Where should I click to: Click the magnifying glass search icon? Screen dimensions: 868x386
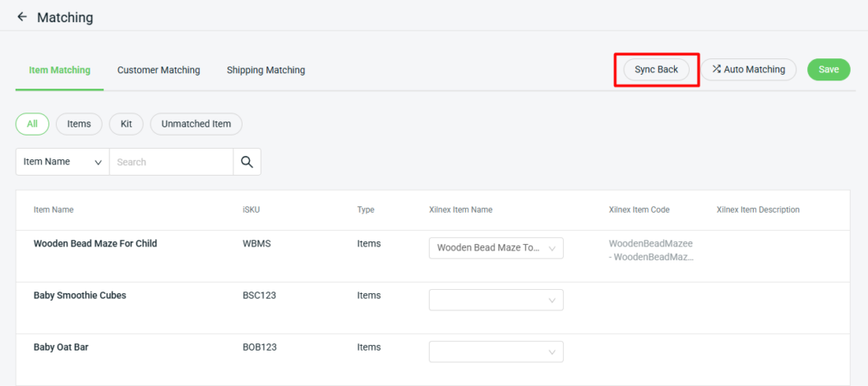coord(247,162)
